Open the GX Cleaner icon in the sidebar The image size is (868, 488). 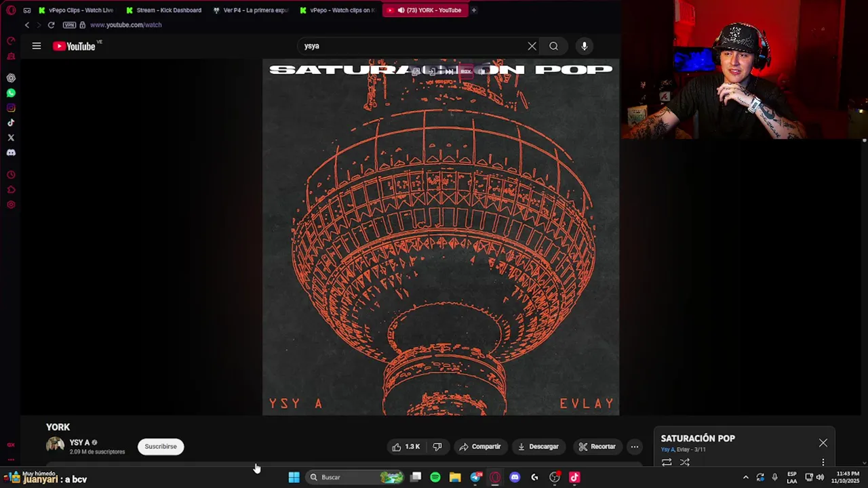(11, 56)
